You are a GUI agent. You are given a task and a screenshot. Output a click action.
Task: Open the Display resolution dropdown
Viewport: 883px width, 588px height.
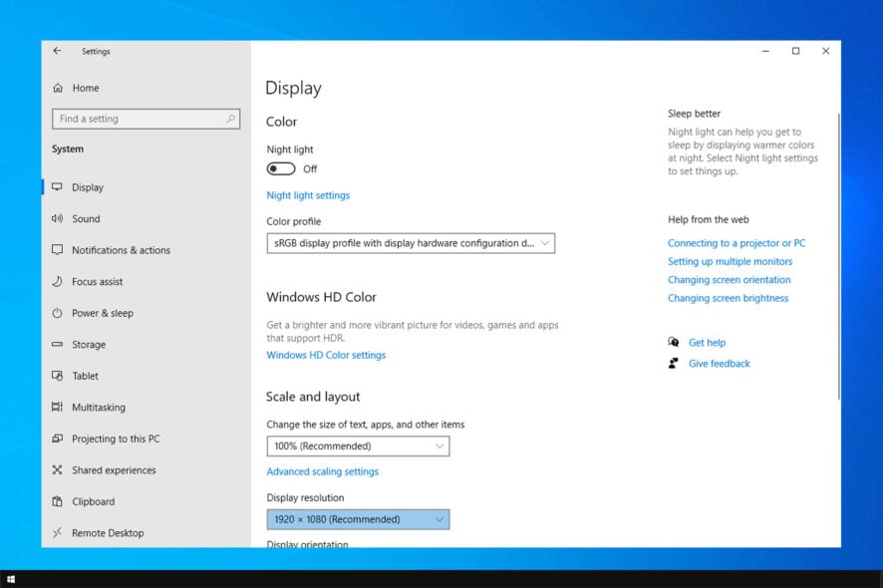click(x=358, y=519)
